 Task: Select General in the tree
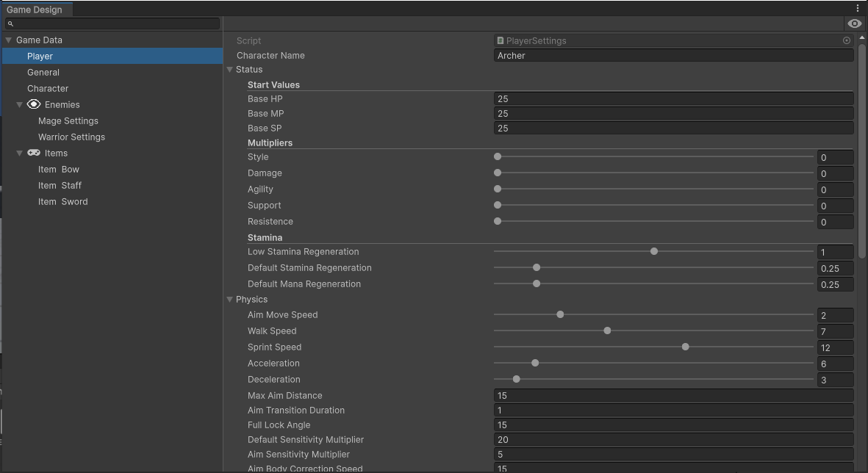(43, 72)
